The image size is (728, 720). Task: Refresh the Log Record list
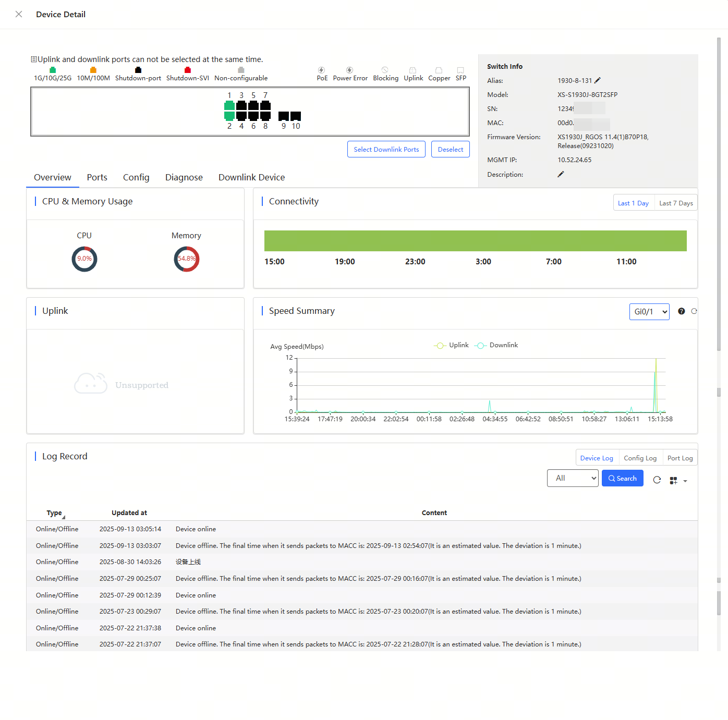657,480
